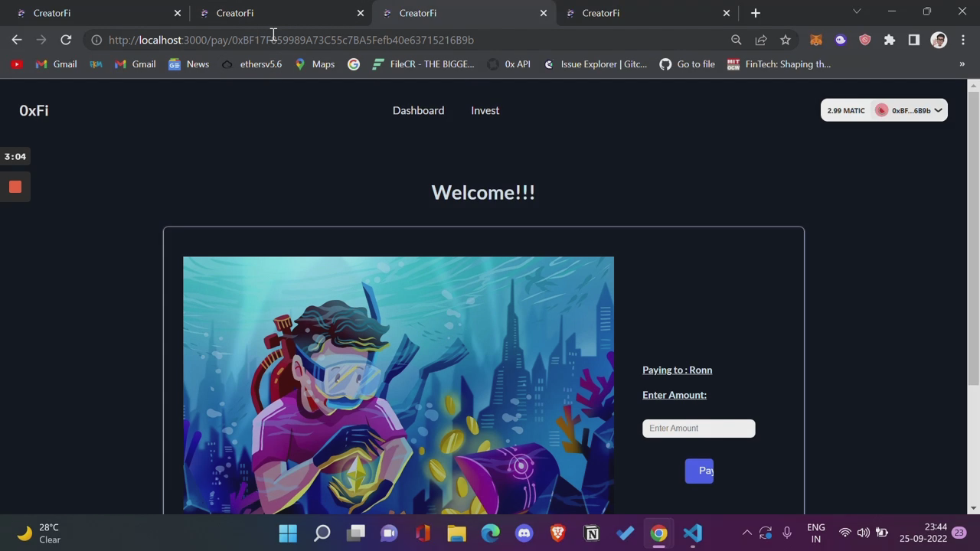Screen dimensions: 980x551
Task: Click the weather widget showing 28°C
Action: (x=38, y=533)
